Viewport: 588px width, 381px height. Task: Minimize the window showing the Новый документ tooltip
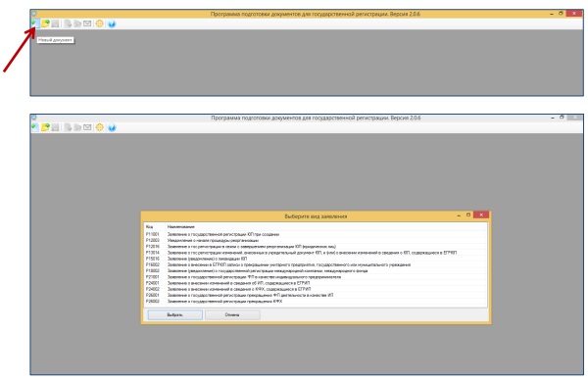552,14
